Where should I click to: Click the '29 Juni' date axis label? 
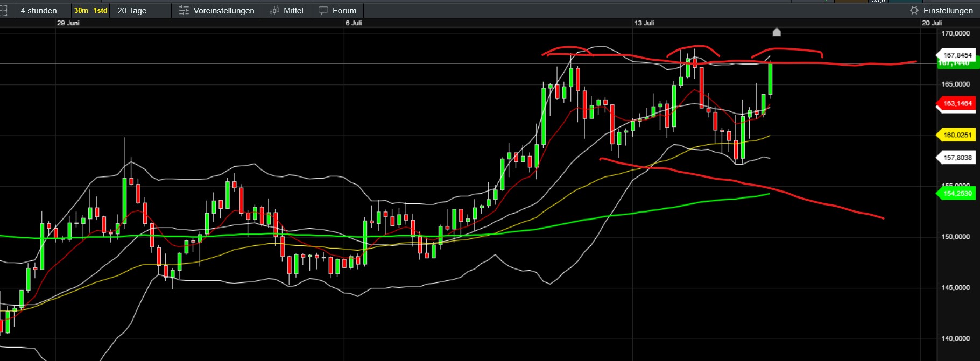click(68, 23)
